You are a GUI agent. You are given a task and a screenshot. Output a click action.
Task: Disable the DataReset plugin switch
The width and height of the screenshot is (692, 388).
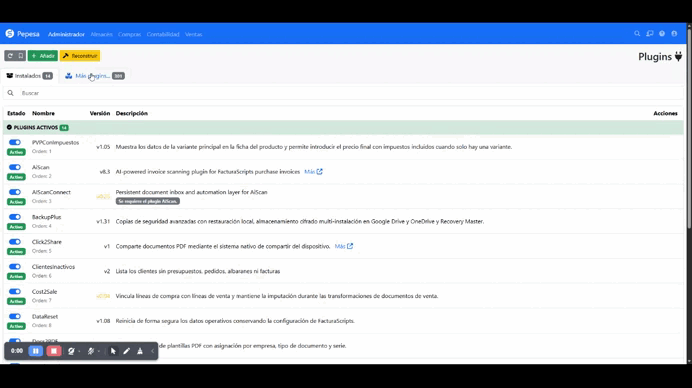(15, 316)
